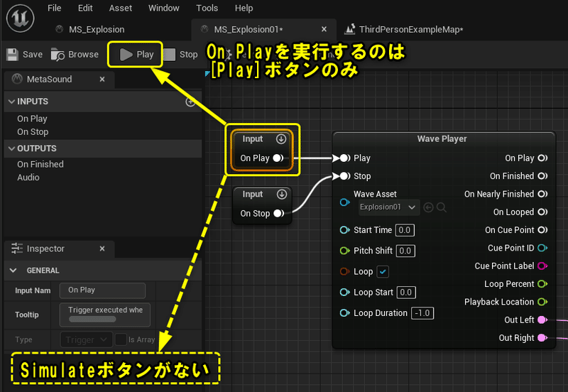
Task: Click the Loop Duration value field
Action: click(x=422, y=313)
